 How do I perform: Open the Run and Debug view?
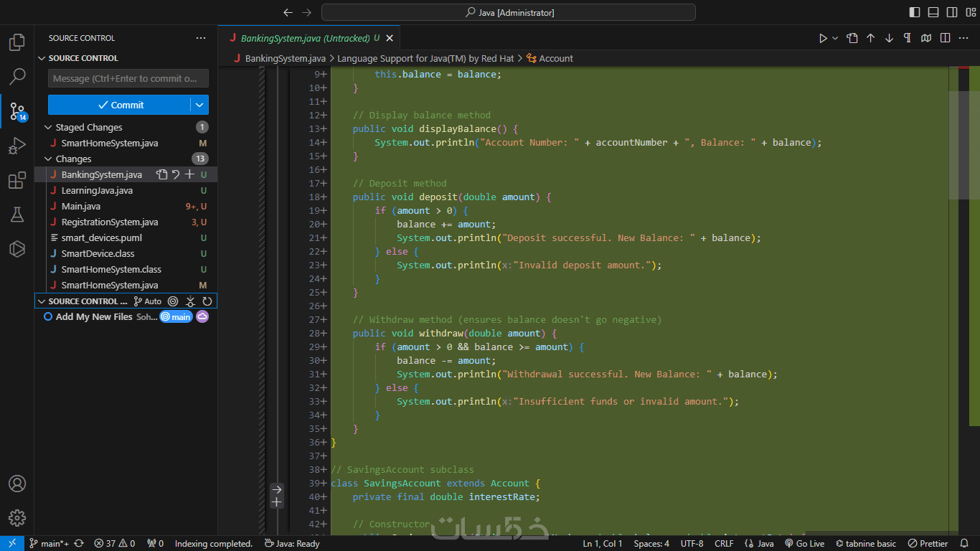pyautogui.click(x=17, y=146)
